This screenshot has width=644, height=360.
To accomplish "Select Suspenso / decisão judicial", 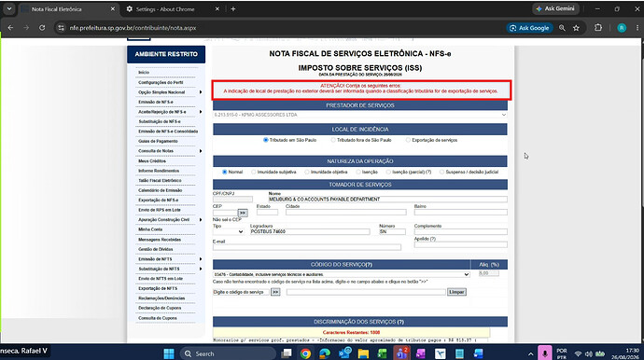I will click(x=441, y=172).
